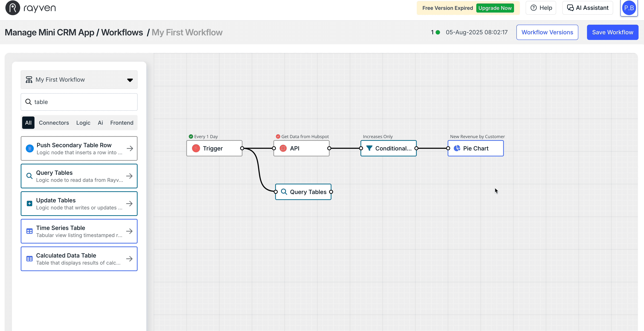Click the 'Get Data from Hubspot' label
Image resolution: width=644 pixels, height=331 pixels.
(305, 136)
